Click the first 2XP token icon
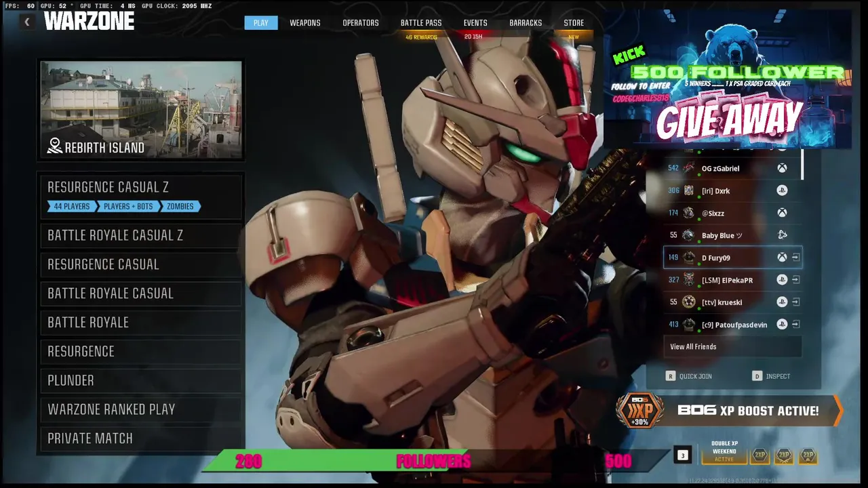Viewport: 868px width, 488px height. (760, 456)
